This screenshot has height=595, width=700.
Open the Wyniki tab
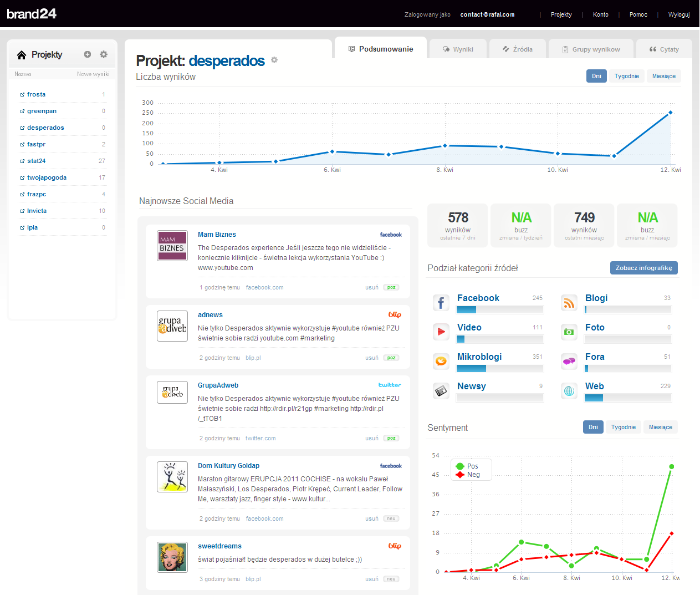[x=458, y=49]
